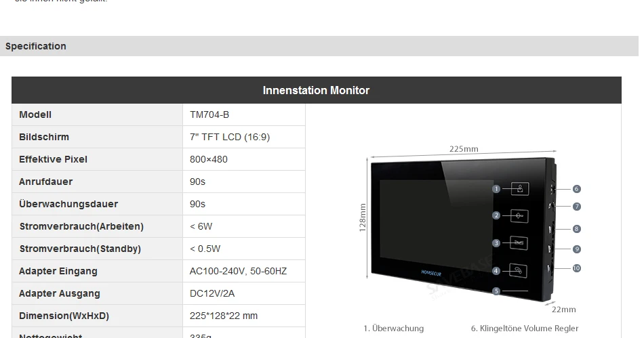Click the Modell label cell

(x=98, y=115)
